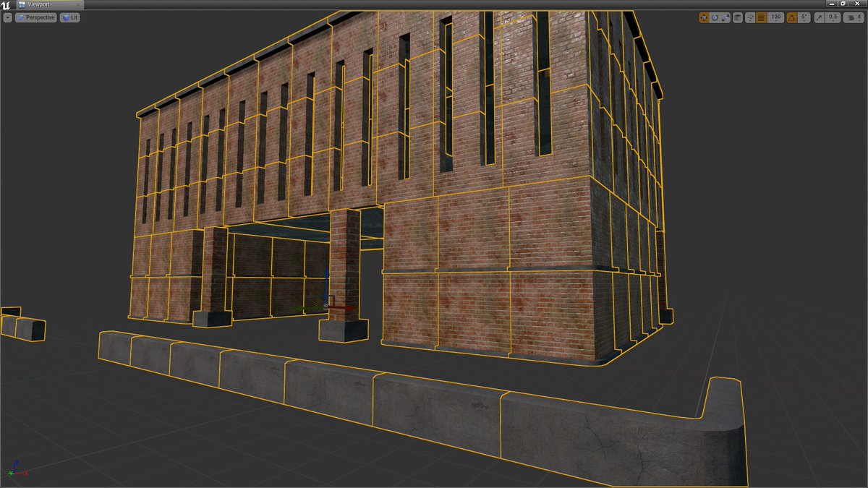Select the Scale tool
Image resolution: width=868 pixels, height=488 pixels.
(x=725, y=17)
